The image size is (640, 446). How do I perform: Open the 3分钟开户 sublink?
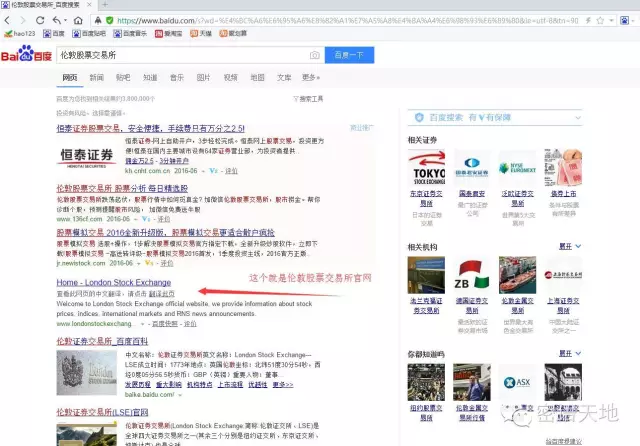(x=174, y=161)
